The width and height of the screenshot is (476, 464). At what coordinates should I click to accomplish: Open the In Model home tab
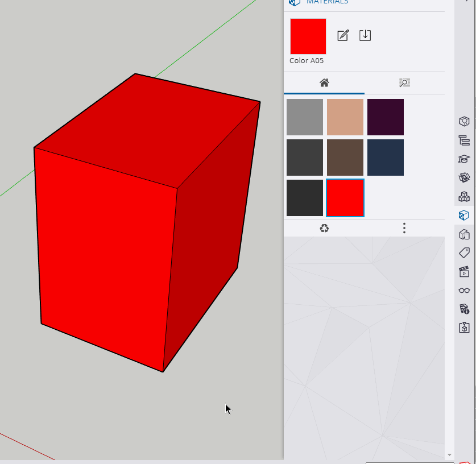point(324,83)
